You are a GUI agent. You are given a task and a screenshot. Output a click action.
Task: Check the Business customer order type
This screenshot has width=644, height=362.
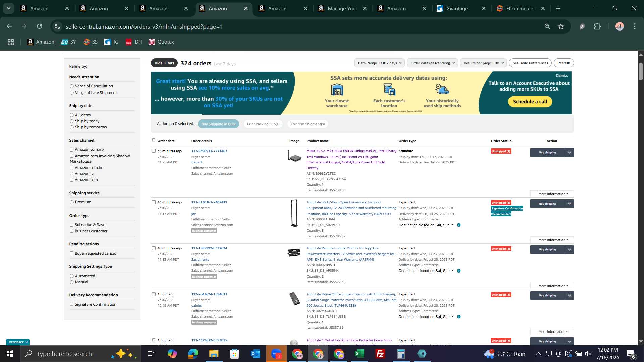tap(71, 231)
